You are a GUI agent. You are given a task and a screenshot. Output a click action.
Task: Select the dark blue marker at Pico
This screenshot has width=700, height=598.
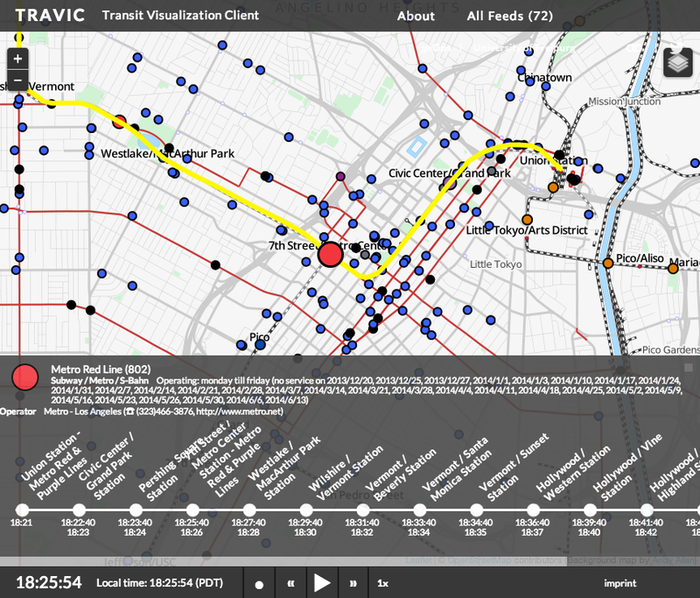(x=260, y=345)
